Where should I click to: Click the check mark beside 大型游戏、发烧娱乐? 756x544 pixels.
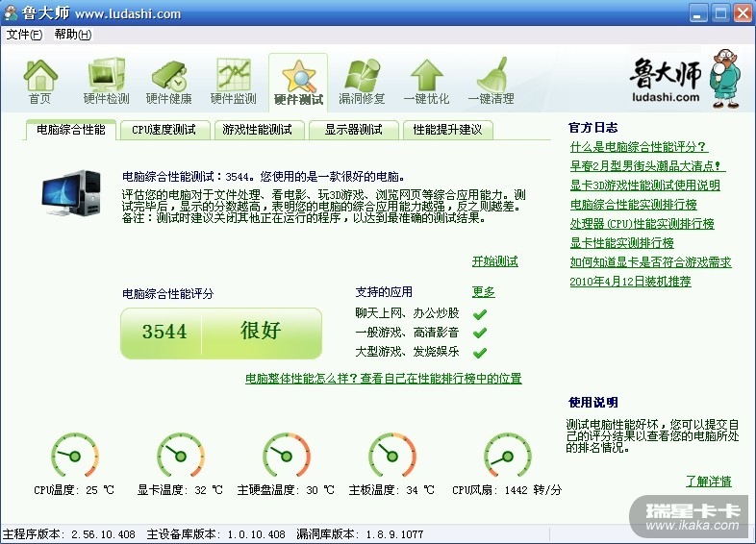point(480,353)
